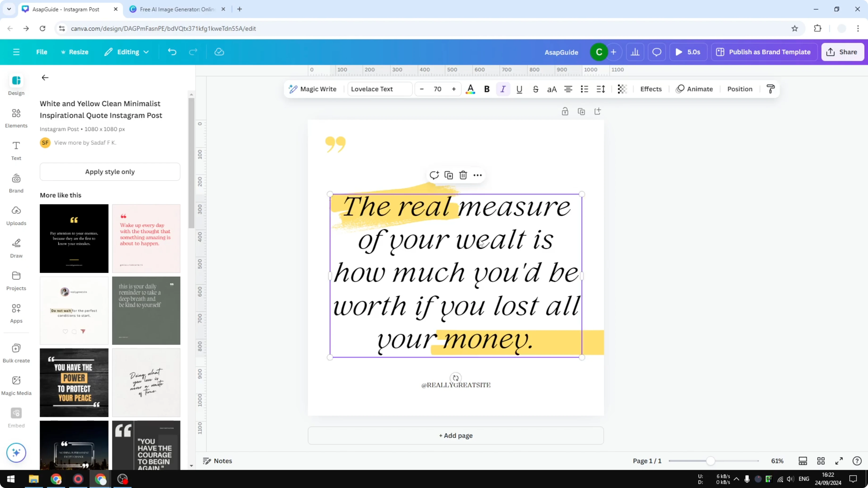Click the copy style paint roller icon
The image size is (868, 488).
click(770, 89)
